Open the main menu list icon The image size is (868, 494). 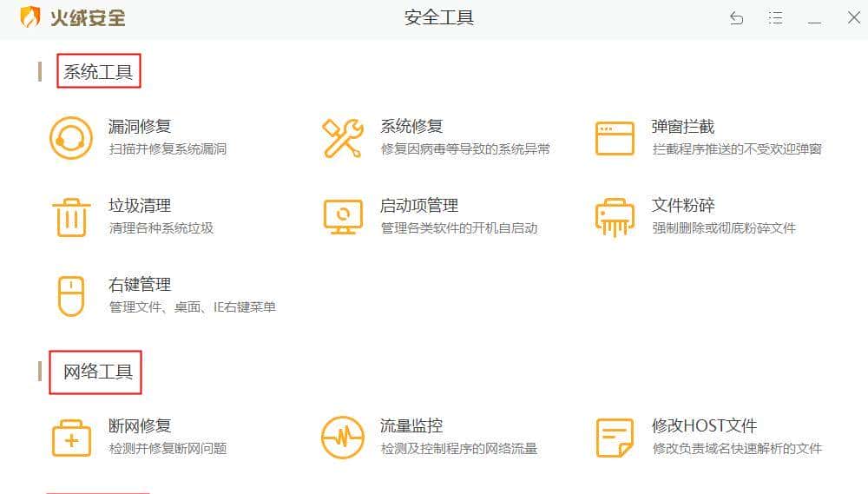point(775,18)
